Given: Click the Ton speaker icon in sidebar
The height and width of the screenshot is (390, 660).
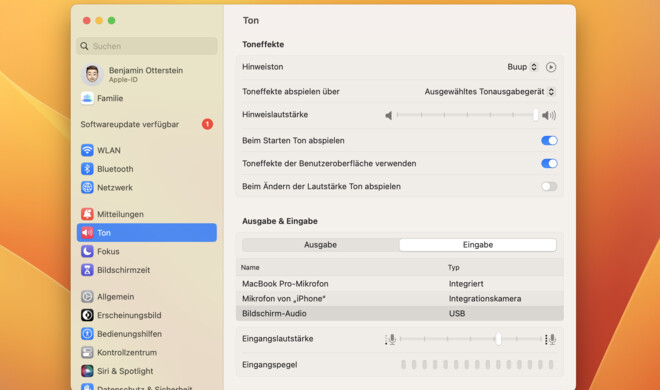Looking at the screenshot, I should pyautogui.click(x=87, y=233).
